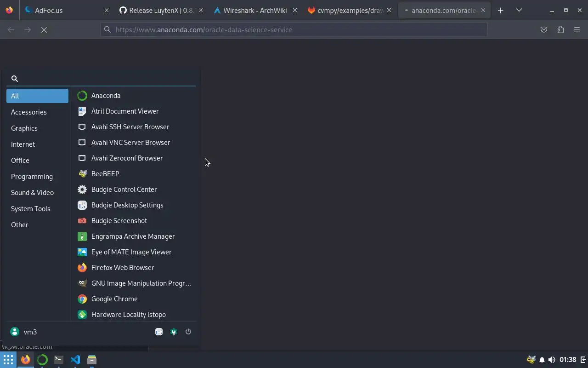Launch Anaconda from the app menu

click(134, 96)
